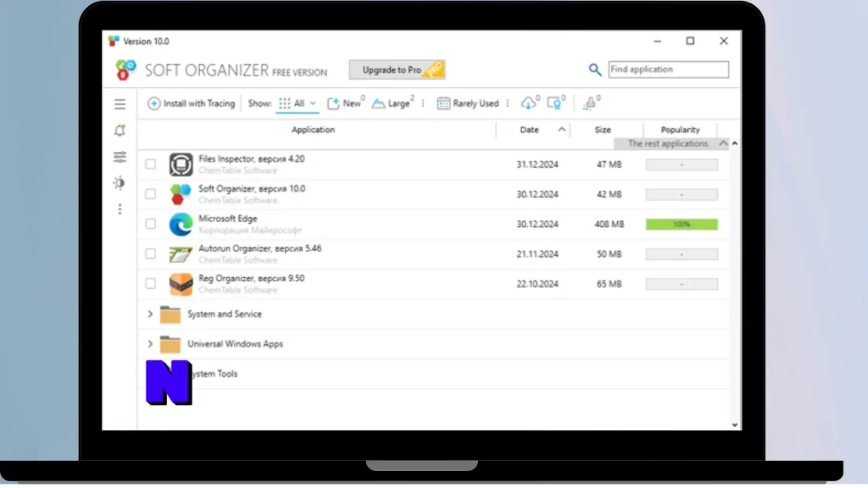The height and width of the screenshot is (488, 868).
Task: Select Microsoft Edge application name
Action: [227, 219]
